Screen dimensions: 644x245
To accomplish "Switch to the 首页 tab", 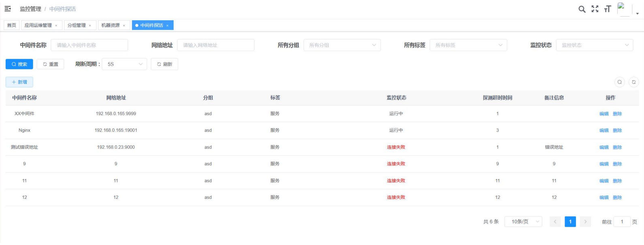I will coord(12,25).
